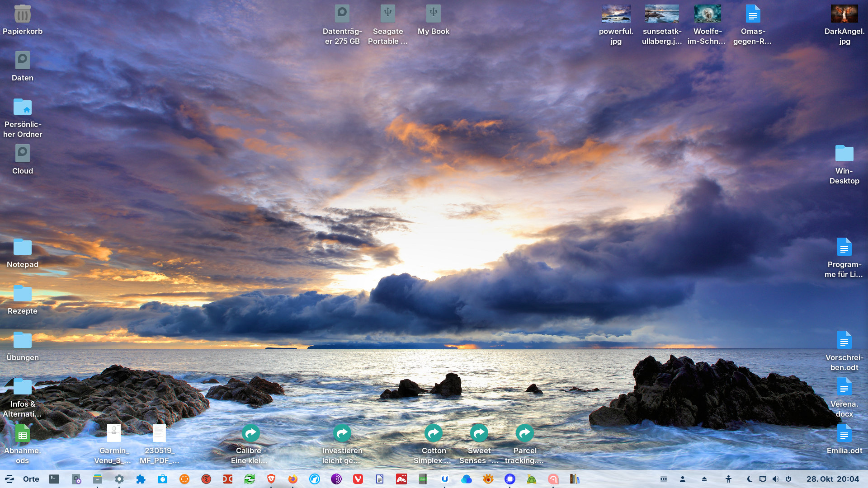Screen dimensions: 868x488
Task: Select the powerful.jpg thumbnail on desktop
Action: coord(616,14)
